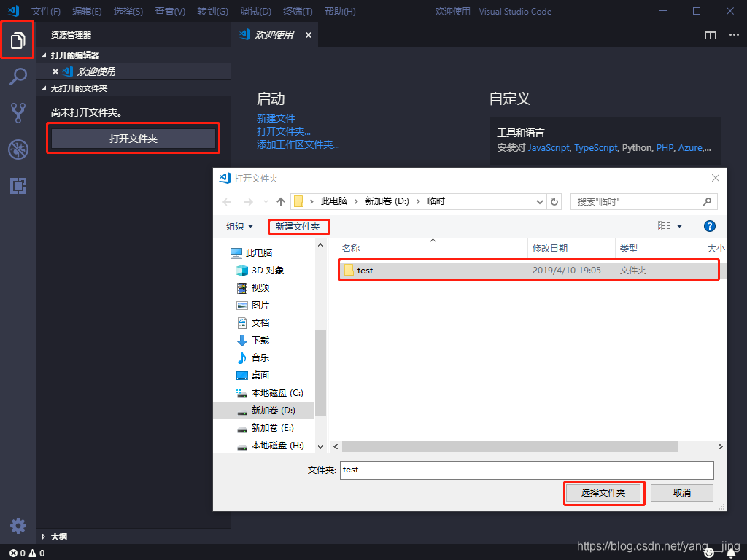
Task: Expand the 大纲 outline section
Action: pos(44,537)
